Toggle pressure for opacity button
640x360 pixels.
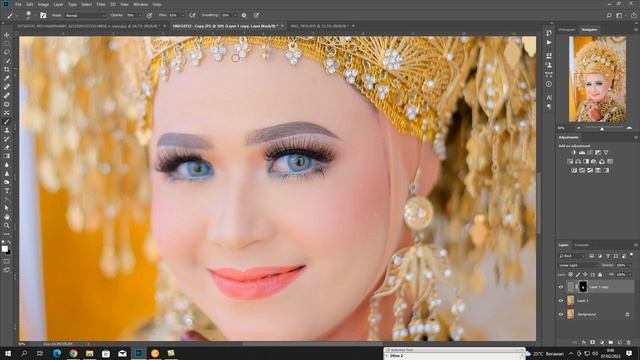pyautogui.click(x=149, y=15)
